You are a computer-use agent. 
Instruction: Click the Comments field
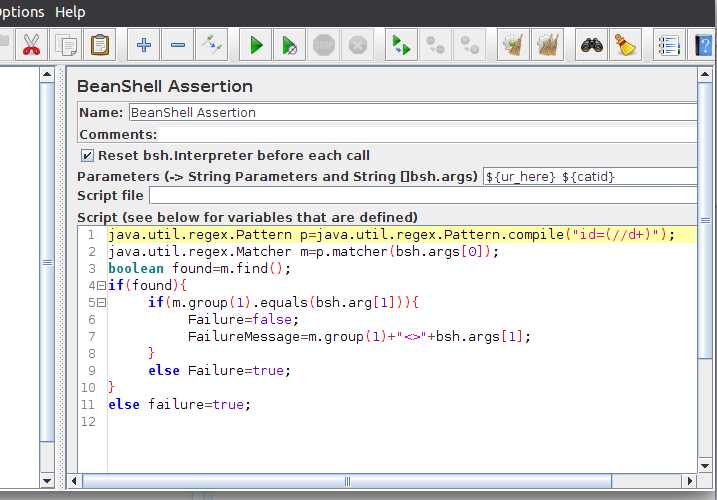428,134
